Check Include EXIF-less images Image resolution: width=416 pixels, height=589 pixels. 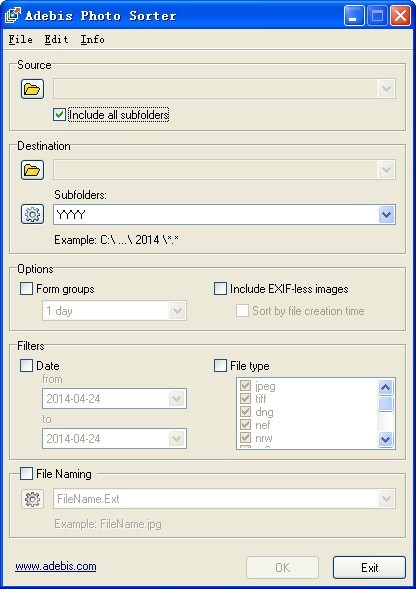220,289
